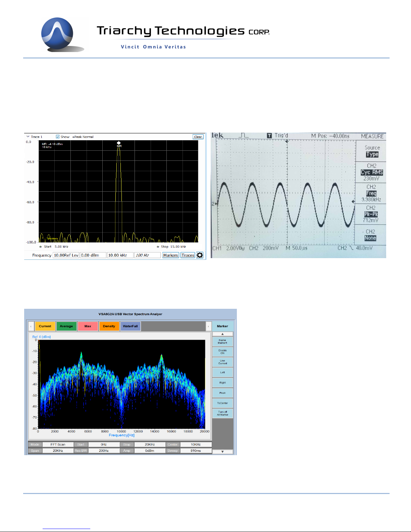Toggle the Enable ON marker button
Screen dimensions: 411x532
pos(222,352)
